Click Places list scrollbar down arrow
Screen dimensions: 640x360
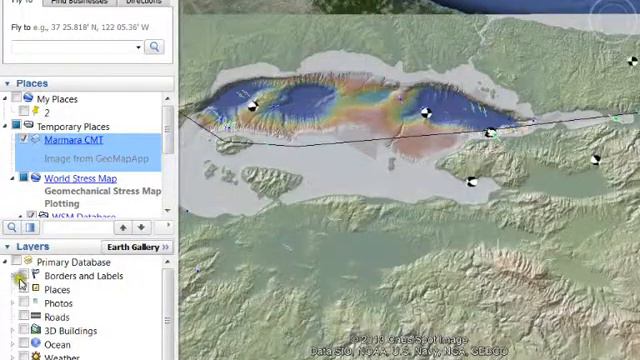tap(167, 210)
